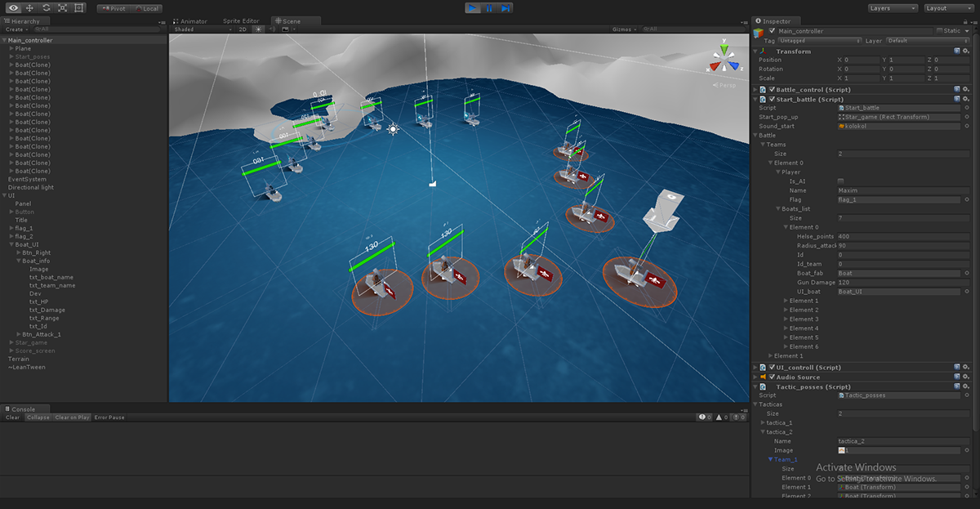The width and height of the screenshot is (980, 509).
Task: Select the Hand (view) tool
Action: [14, 8]
